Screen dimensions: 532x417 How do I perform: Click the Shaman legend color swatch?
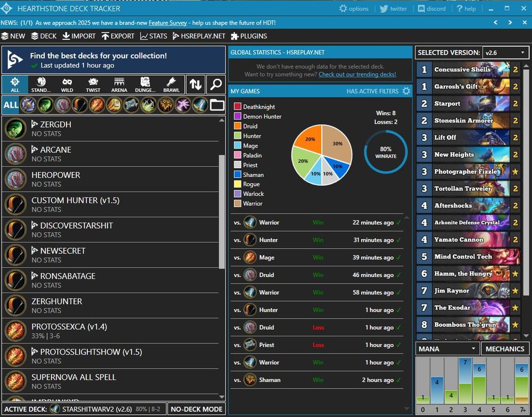237,175
